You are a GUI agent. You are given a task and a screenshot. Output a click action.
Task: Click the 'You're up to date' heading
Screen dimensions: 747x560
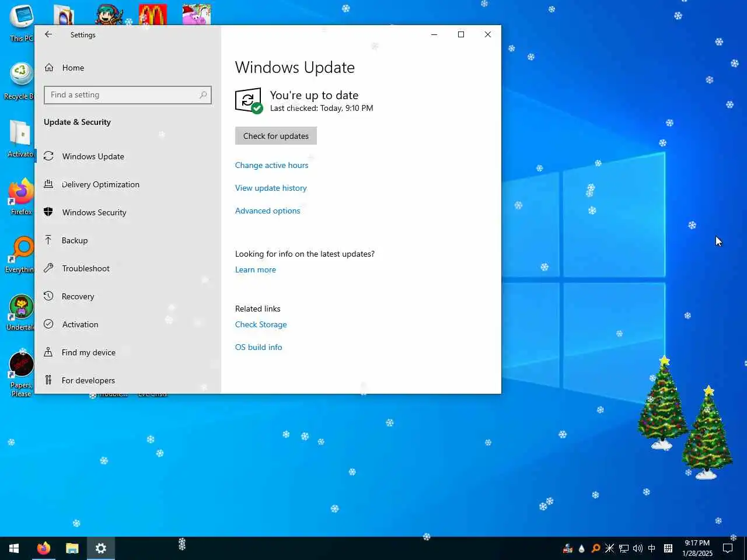314,95
